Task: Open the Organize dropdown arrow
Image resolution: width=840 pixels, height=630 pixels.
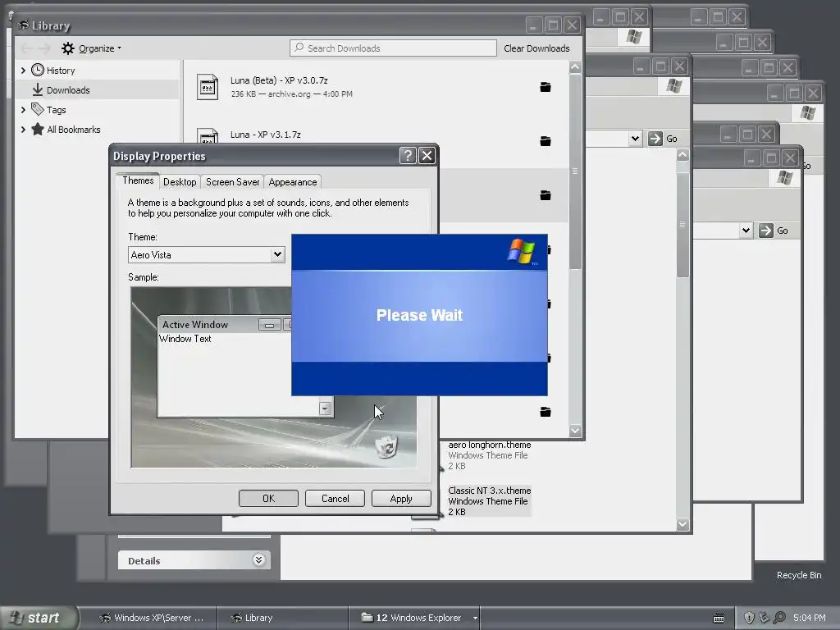Action: [x=119, y=48]
